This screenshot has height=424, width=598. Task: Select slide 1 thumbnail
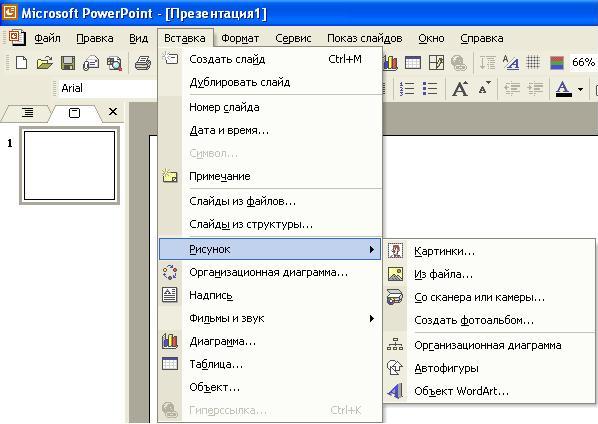pyautogui.click(x=69, y=165)
